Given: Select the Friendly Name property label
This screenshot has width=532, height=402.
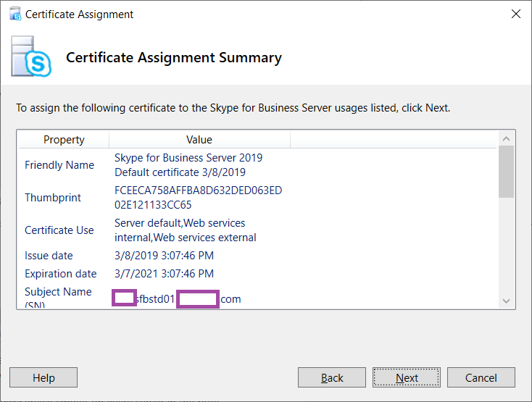Looking at the screenshot, I should pyautogui.click(x=59, y=165).
